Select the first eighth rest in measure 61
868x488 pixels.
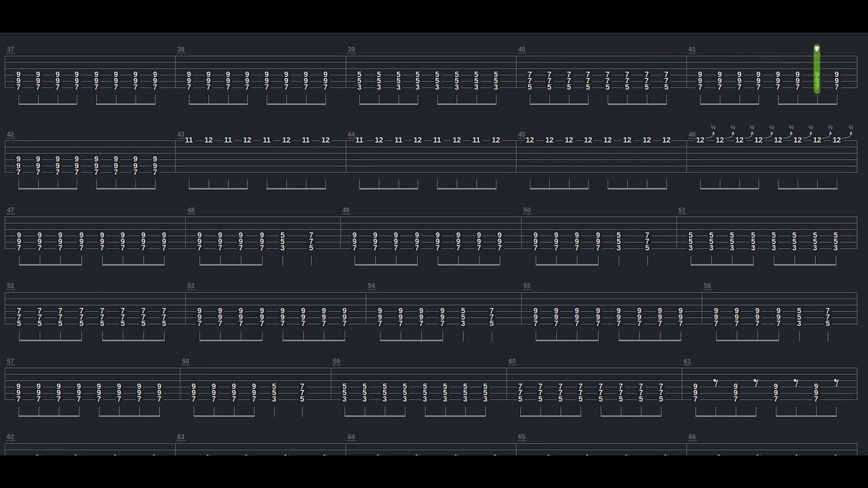[x=715, y=383]
